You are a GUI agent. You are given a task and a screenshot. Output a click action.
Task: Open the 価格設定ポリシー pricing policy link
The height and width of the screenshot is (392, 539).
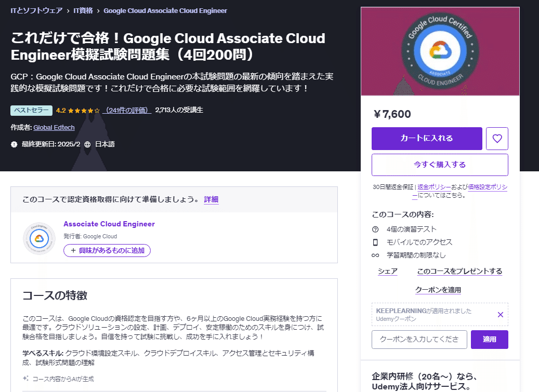click(x=488, y=187)
